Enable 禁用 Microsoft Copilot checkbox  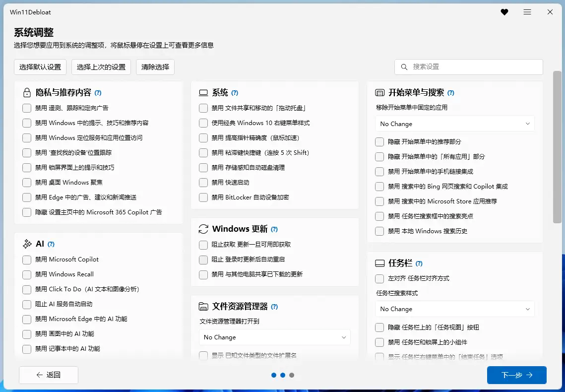27,260
